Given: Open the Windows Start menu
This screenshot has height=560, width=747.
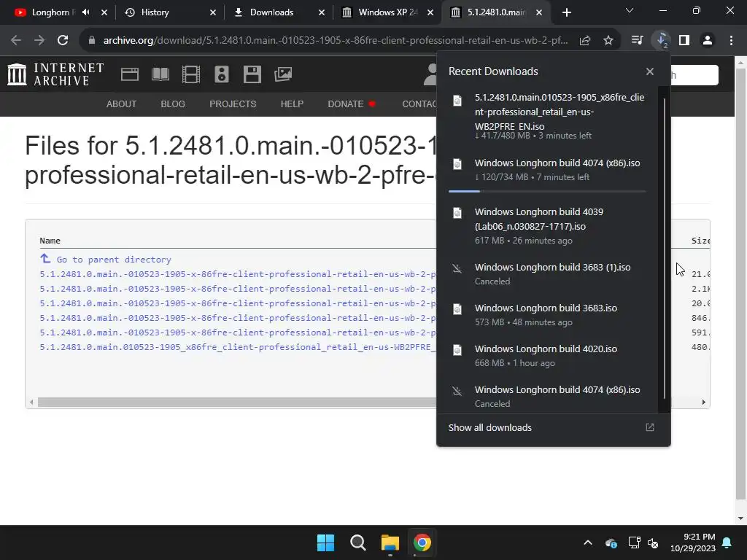Looking at the screenshot, I should tap(326, 542).
